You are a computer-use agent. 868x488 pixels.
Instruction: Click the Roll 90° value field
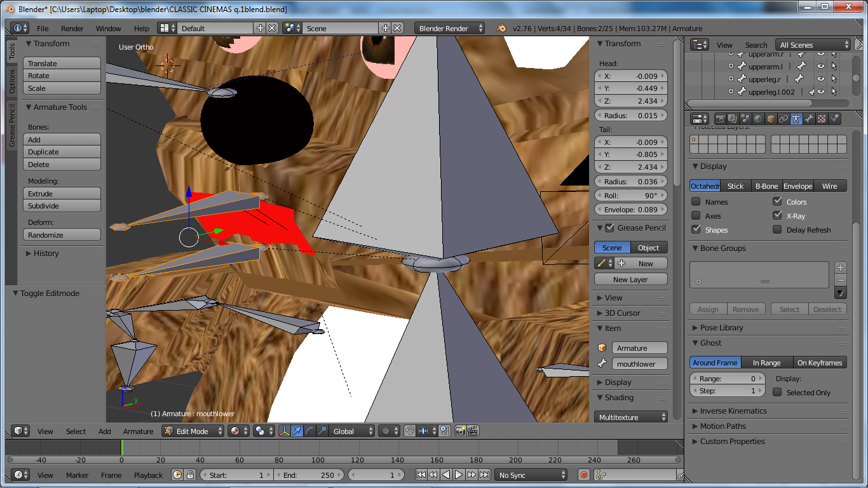click(631, 196)
